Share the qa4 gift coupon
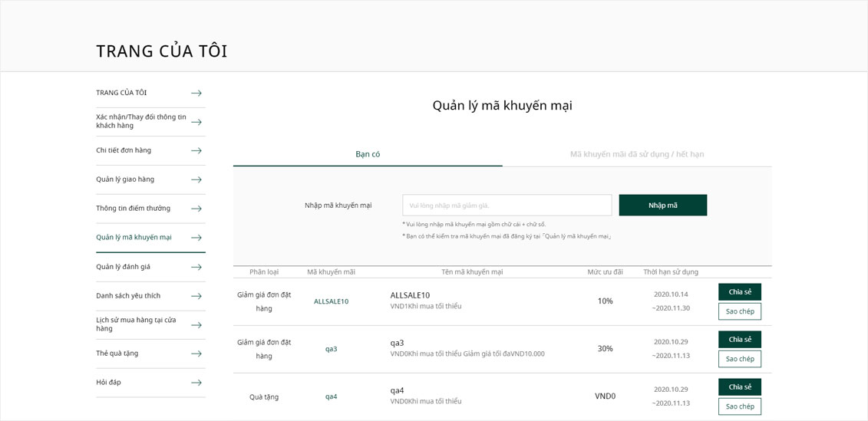Screen dimensions: 868x421 [x=739, y=387]
